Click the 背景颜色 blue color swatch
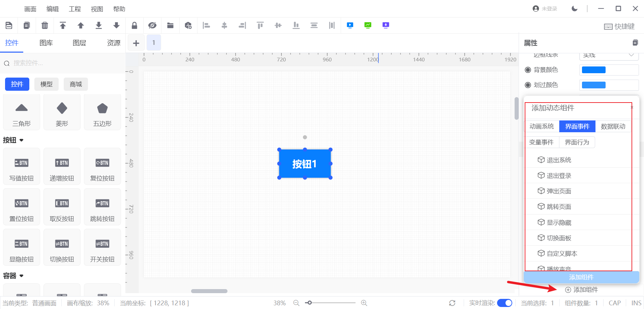 click(x=594, y=70)
